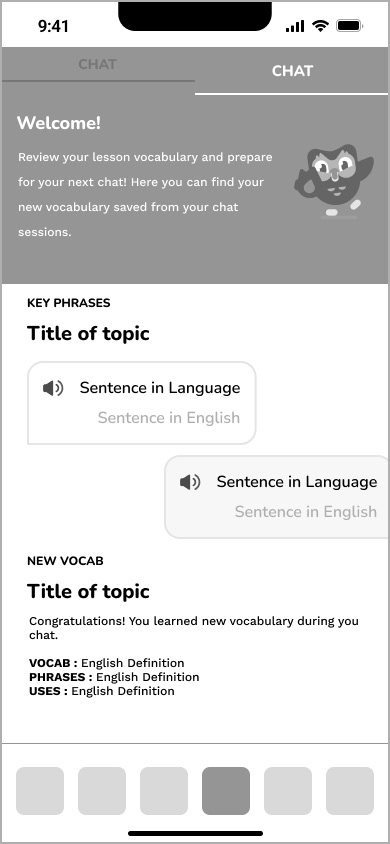Tap the Title of topic heading under KEY PHRASES
This screenshot has height=844, width=390.
click(88, 334)
